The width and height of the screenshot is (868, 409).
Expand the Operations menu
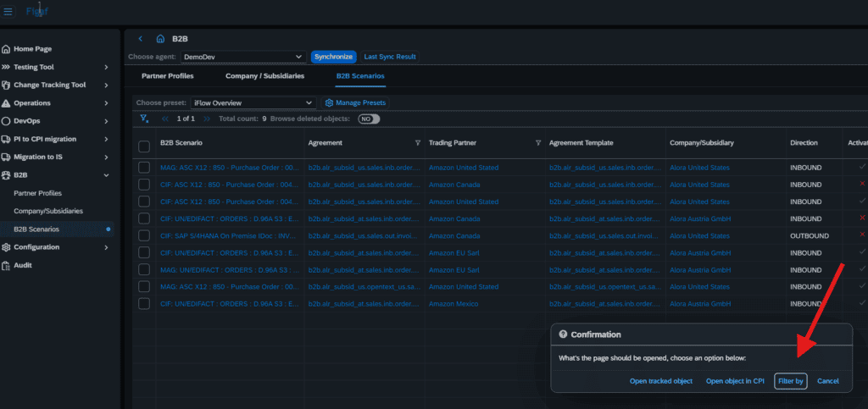point(106,103)
